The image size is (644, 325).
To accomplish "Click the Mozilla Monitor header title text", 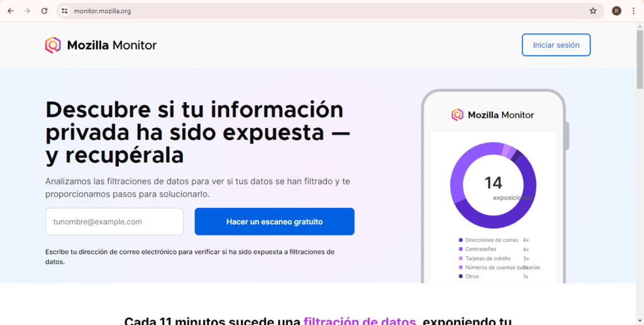I will 112,45.
